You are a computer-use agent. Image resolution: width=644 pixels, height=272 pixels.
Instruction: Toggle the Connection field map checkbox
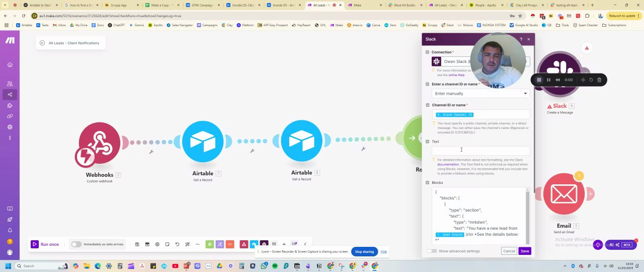click(x=427, y=52)
